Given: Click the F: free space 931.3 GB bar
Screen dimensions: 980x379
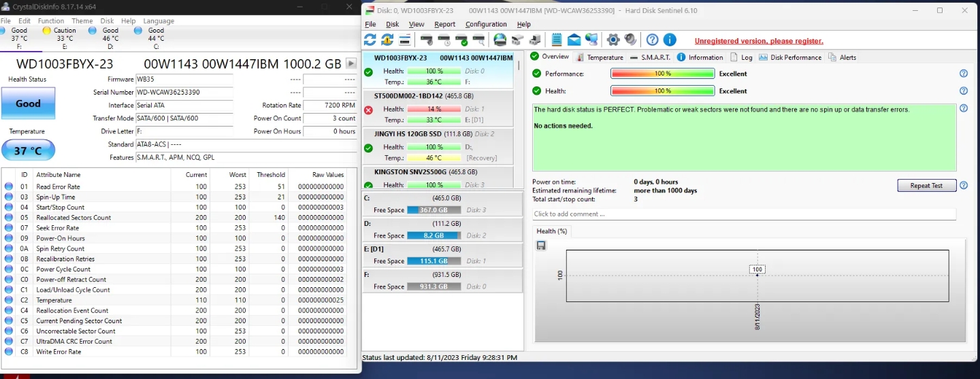Looking at the screenshot, I should pyautogui.click(x=434, y=286).
